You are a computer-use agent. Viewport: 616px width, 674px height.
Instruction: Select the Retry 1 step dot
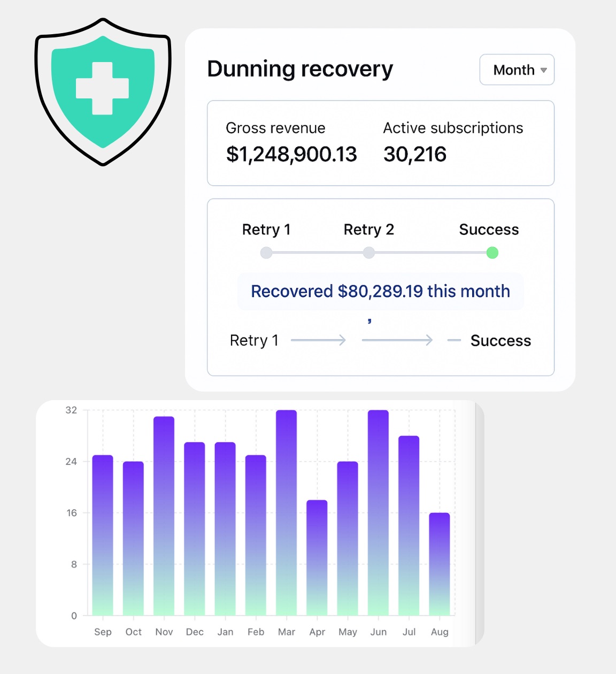click(x=266, y=253)
